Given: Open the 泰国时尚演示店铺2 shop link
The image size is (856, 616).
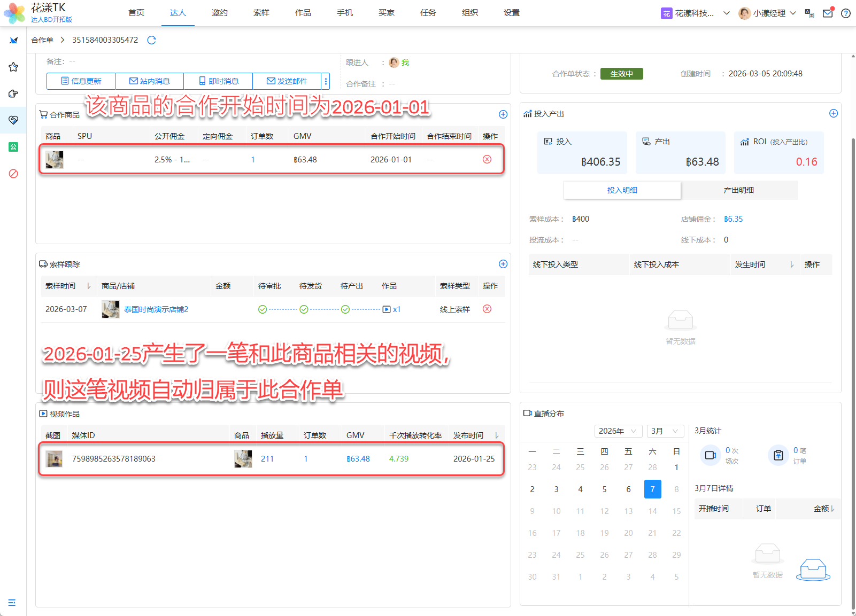Looking at the screenshot, I should [156, 309].
